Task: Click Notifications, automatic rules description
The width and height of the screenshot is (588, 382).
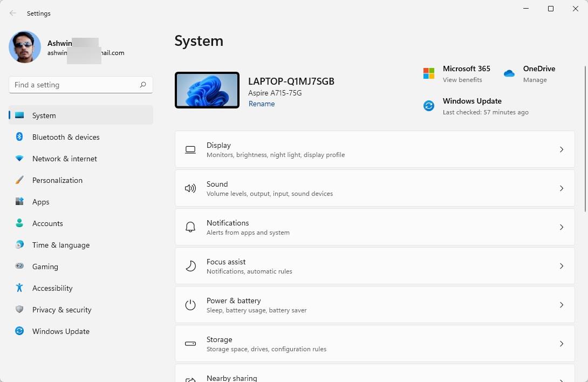Action: [249, 271]
